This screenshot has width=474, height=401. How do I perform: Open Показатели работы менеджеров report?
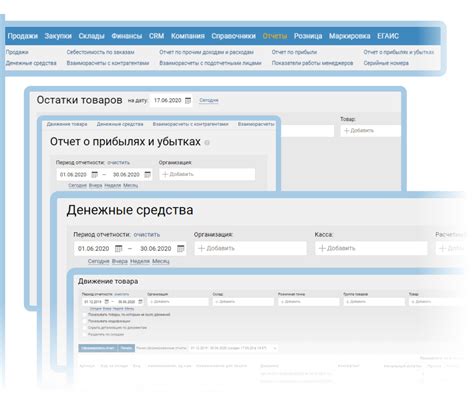coord(312,63)
